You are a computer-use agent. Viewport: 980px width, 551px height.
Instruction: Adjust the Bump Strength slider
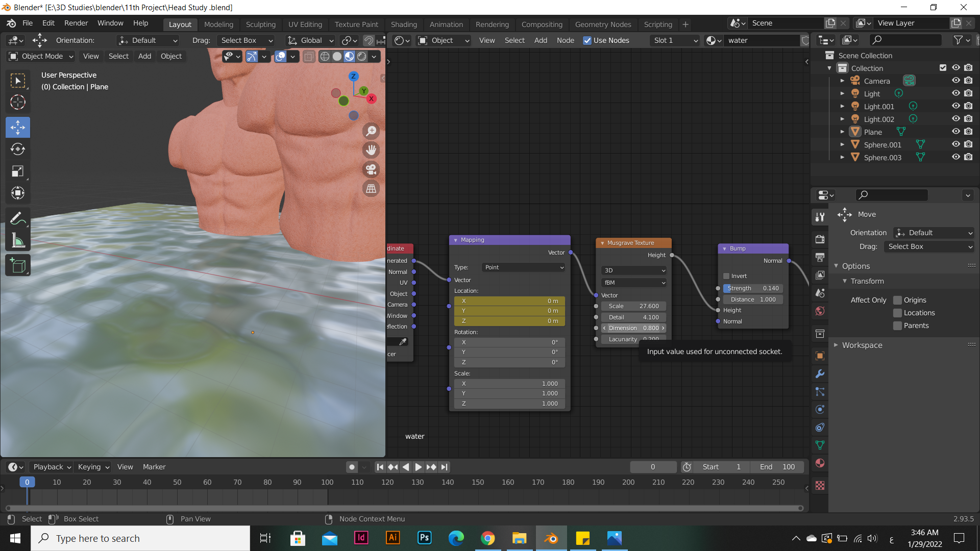[x=753, y=288]
